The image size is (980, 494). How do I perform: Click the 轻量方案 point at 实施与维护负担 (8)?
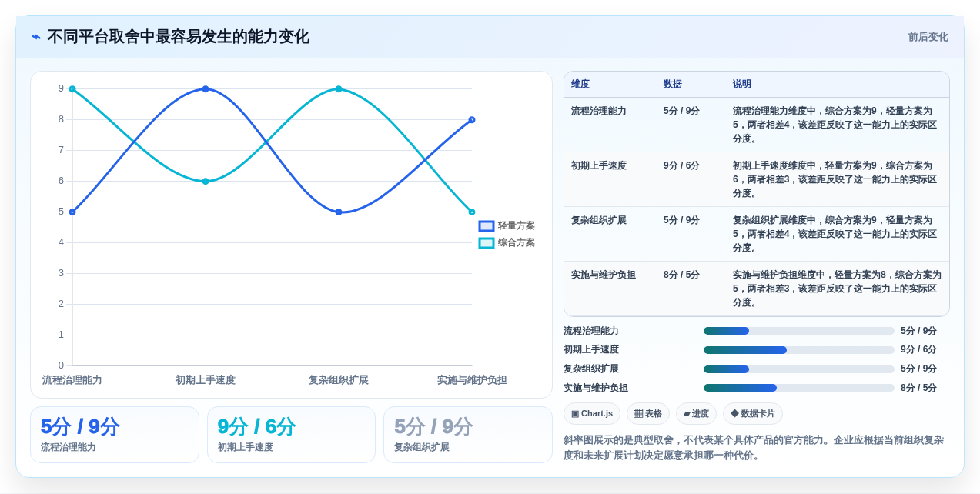pyautogui.click(x=472, y=120)
